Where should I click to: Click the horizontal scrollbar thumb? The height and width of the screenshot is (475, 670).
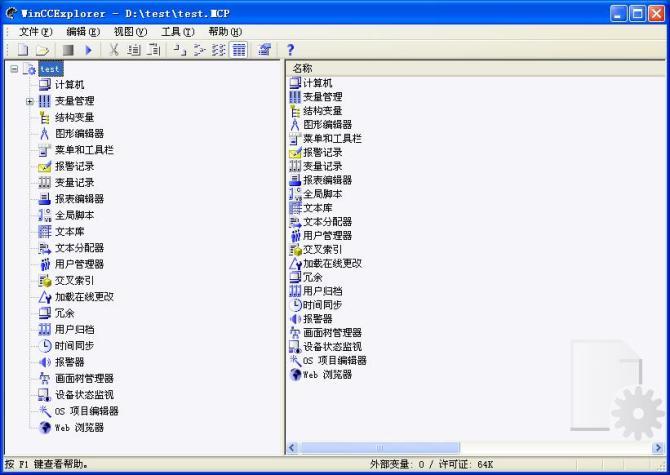(380, 448)
